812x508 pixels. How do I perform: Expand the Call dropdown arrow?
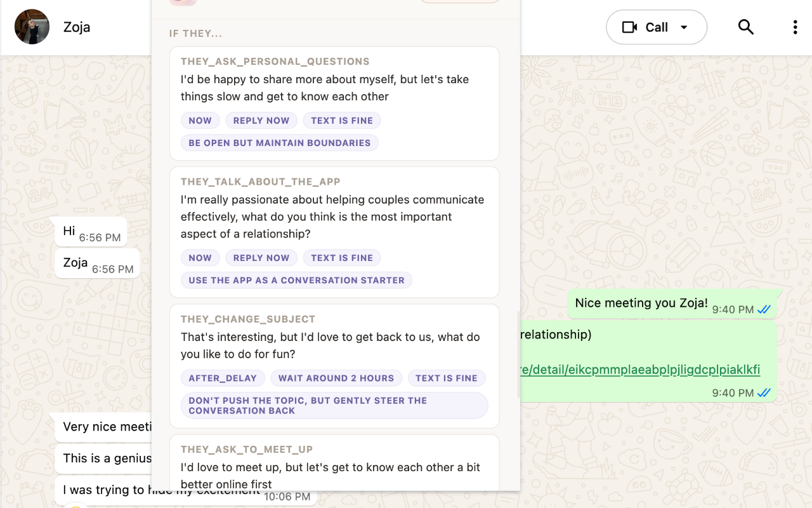[684, 27]
